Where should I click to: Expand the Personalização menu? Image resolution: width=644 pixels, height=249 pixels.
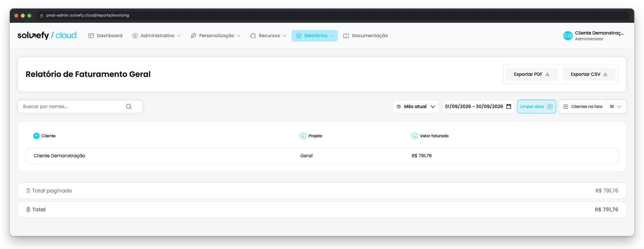(215, 36)
